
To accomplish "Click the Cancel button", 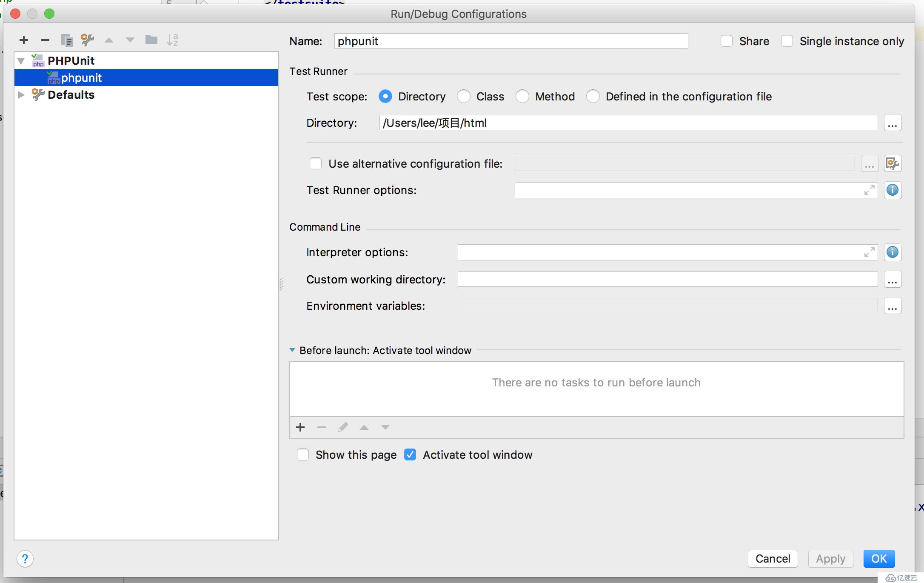I will click(773, 559).
